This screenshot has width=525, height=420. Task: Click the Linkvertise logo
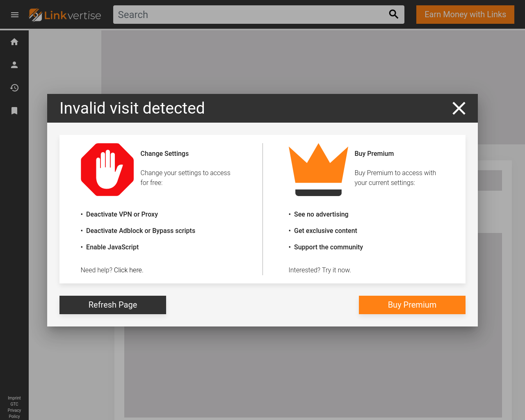pyautogui.click(x=65, y=15)
